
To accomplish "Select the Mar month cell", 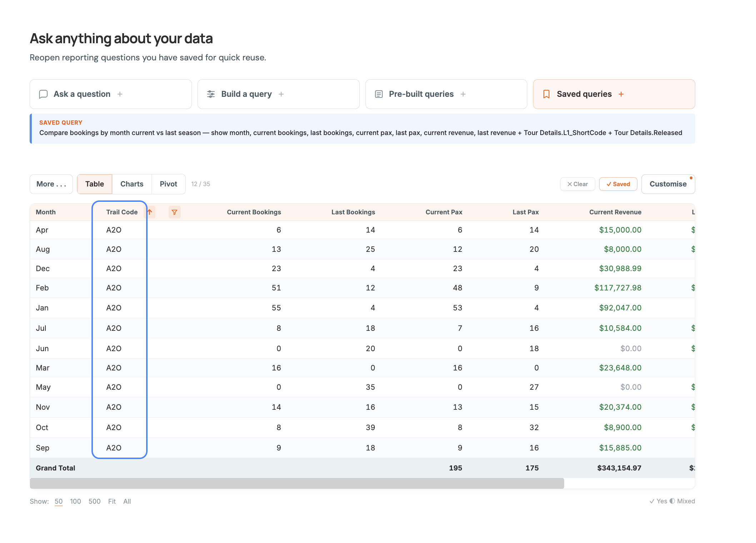I will pyautogui.click(x=43, y=368).
